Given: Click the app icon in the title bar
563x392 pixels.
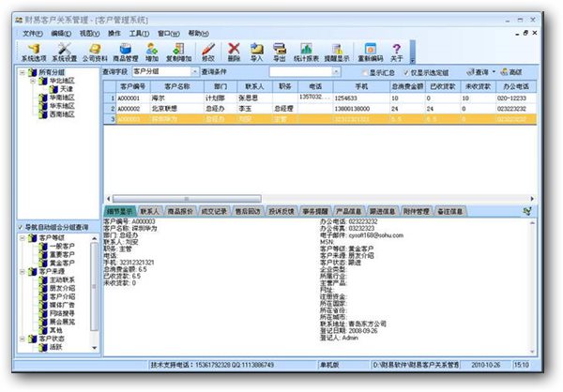Looking at the screenshot, I should click(19, 20).
